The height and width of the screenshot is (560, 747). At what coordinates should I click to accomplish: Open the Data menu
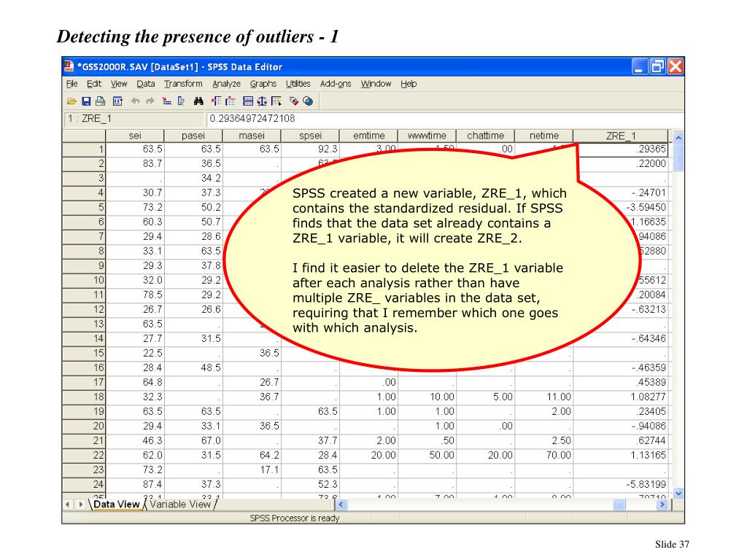click(146, 84)
